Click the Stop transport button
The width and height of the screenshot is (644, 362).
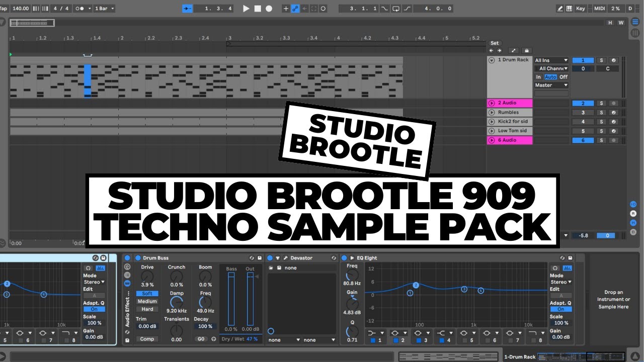tap(258, 9)
